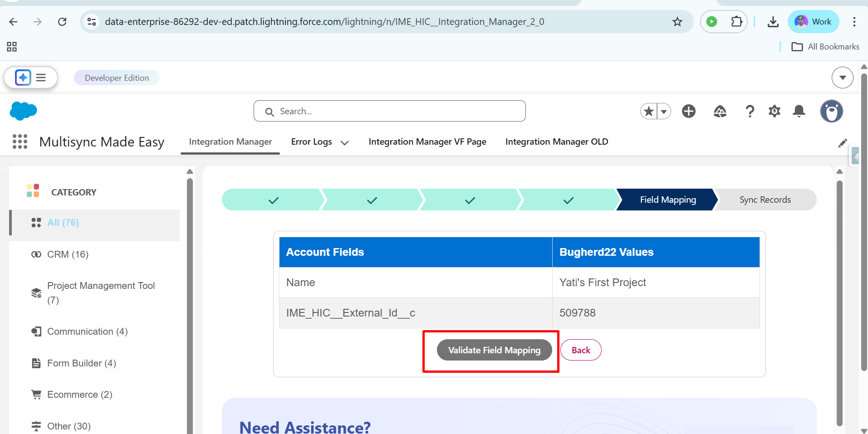Open the Global Actions plus menu
Screen dimensions: 868x434
[x=689, y=111]
